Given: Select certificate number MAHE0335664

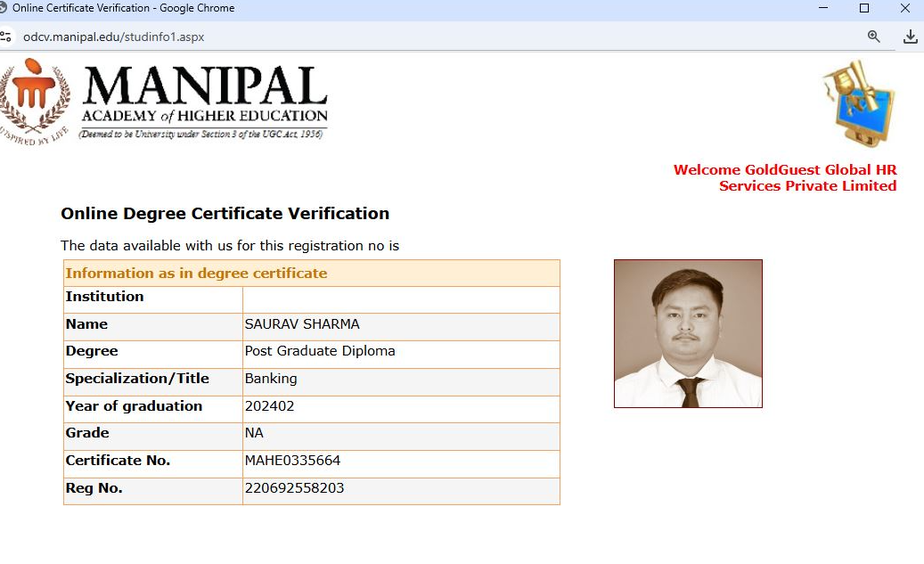Looking at the screenshot, I should coord(292,461).
